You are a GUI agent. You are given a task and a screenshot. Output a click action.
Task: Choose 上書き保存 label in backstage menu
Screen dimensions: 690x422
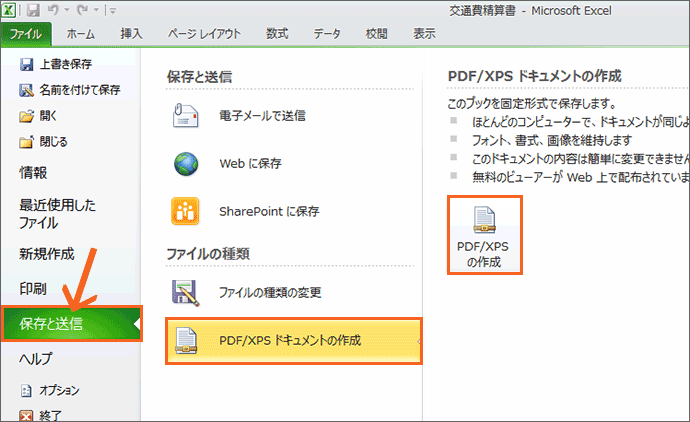[66, 64]
